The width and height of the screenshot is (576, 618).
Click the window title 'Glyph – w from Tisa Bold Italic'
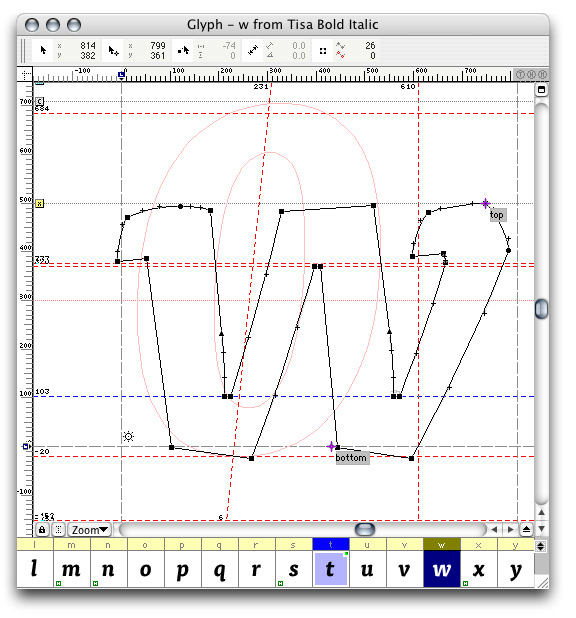tap(282, 24)
